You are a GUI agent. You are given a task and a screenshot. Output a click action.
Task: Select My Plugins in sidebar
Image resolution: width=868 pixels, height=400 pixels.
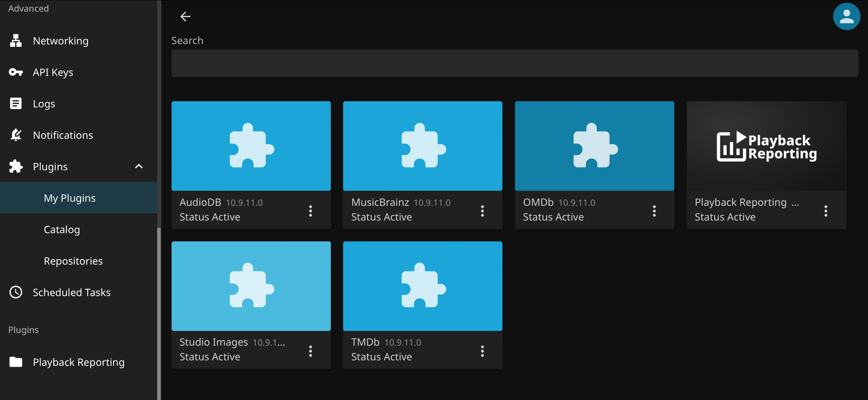click(x=70, y=198)
